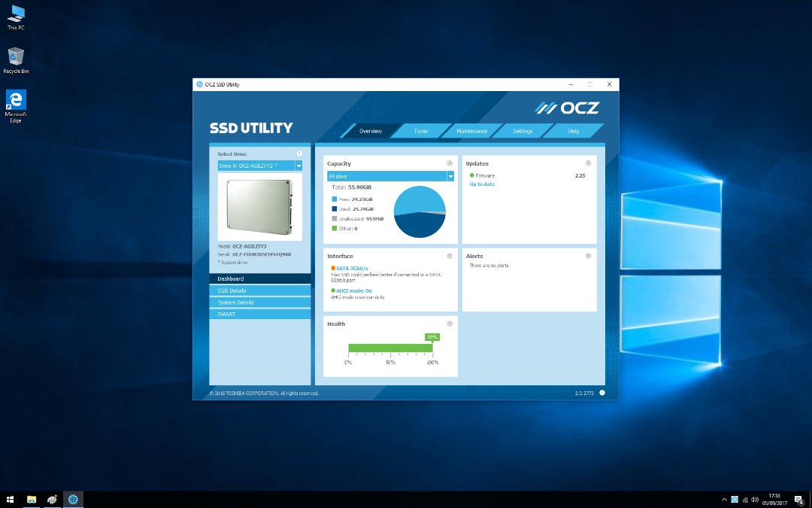812x508 pixels.
Task: Open the clock showing 17:53
Action: point(774,500)
